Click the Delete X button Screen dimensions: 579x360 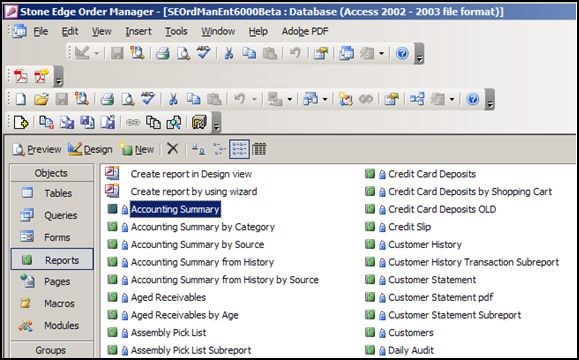click(x=172, y=149)
